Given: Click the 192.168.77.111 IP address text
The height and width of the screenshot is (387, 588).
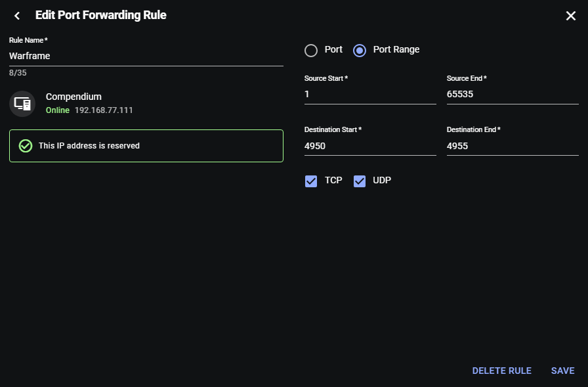Looking at the screenshot, I should pos(104,110).
